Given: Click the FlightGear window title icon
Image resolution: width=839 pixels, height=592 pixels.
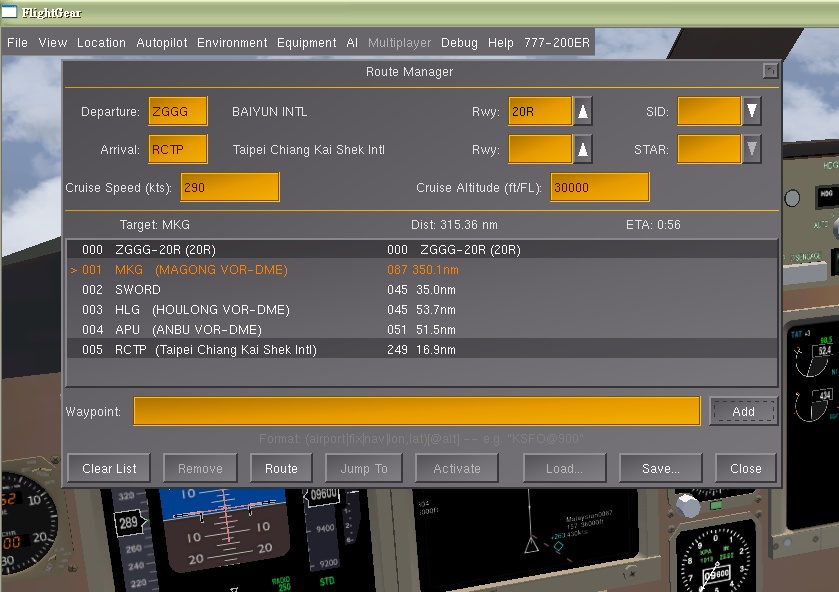Looking at the screenshot, I should [9, 12].
